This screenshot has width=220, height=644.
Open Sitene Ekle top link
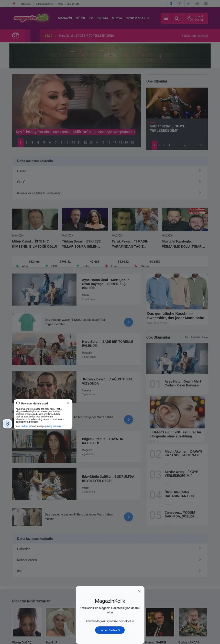click(x=73, y=4)
